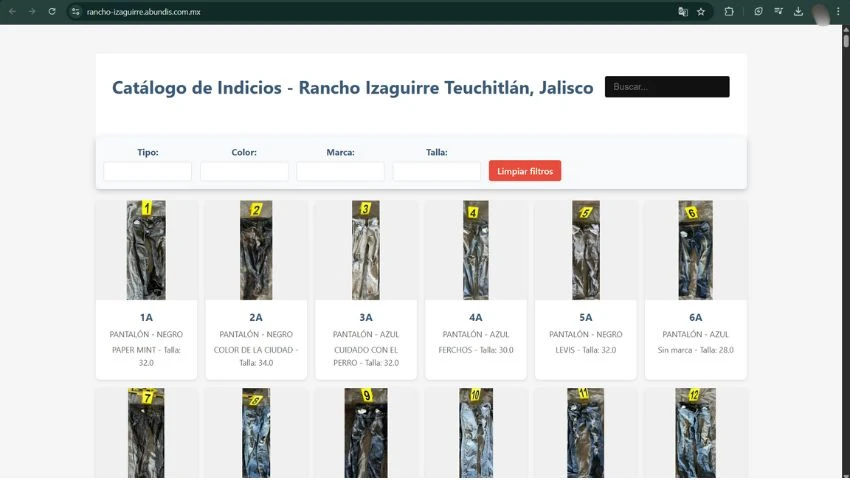Bookmark this page with the star icon

(701, 11)
